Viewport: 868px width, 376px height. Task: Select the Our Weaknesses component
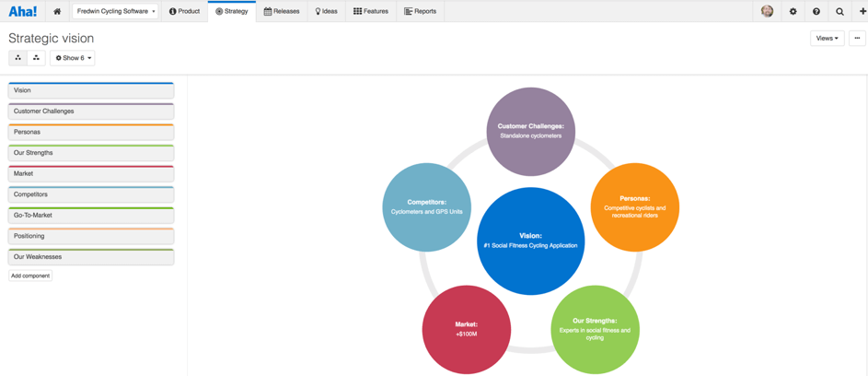(x=91, y=257)
